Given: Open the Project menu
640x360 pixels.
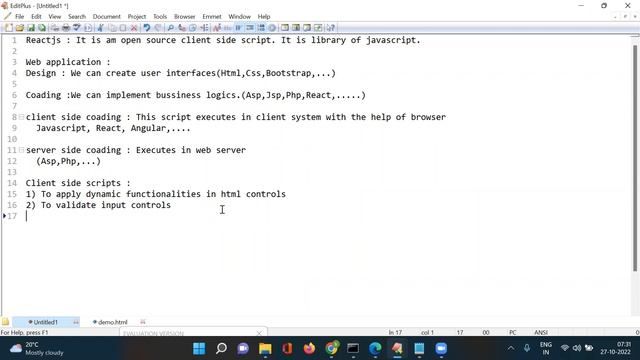Looking at the screenshot, I should pyautogui.click(x=137, y=17).
